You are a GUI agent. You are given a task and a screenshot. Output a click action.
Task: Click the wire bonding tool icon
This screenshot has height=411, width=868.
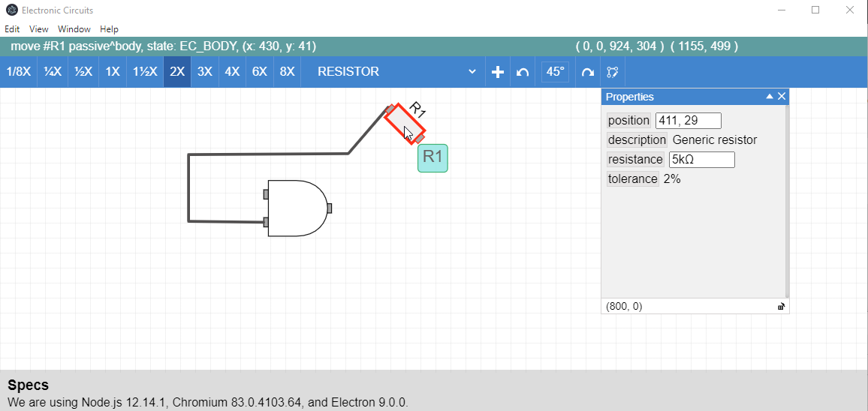coord(612,72)
